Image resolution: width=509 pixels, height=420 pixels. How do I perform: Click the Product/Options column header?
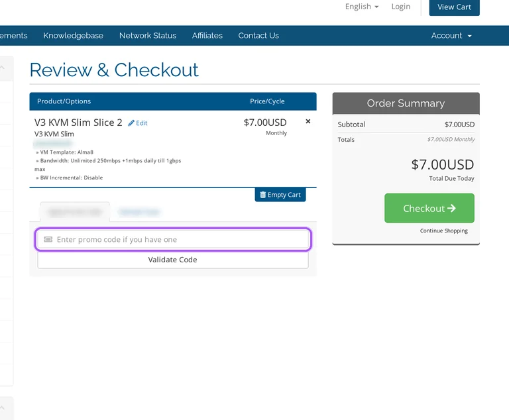tap(64, 101)
